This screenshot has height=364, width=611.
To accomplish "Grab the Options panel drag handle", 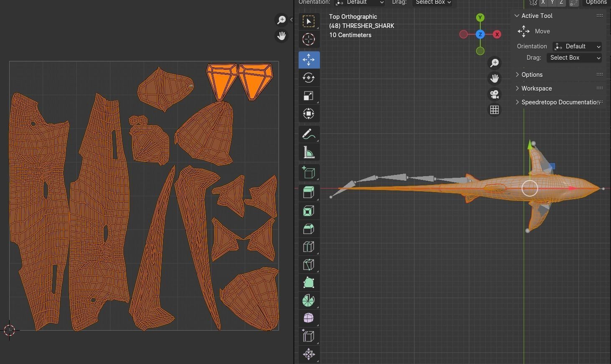I will click(x=600, y=74).
